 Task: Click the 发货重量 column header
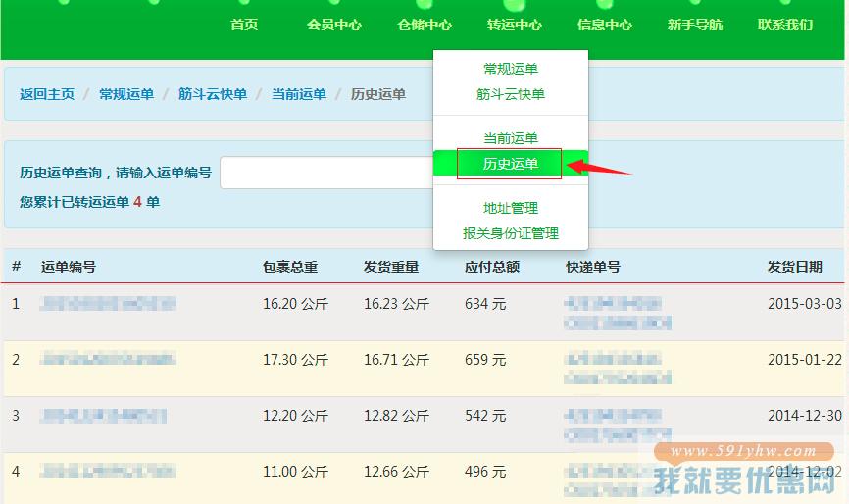pyautogui.click(x=391, y=267)
